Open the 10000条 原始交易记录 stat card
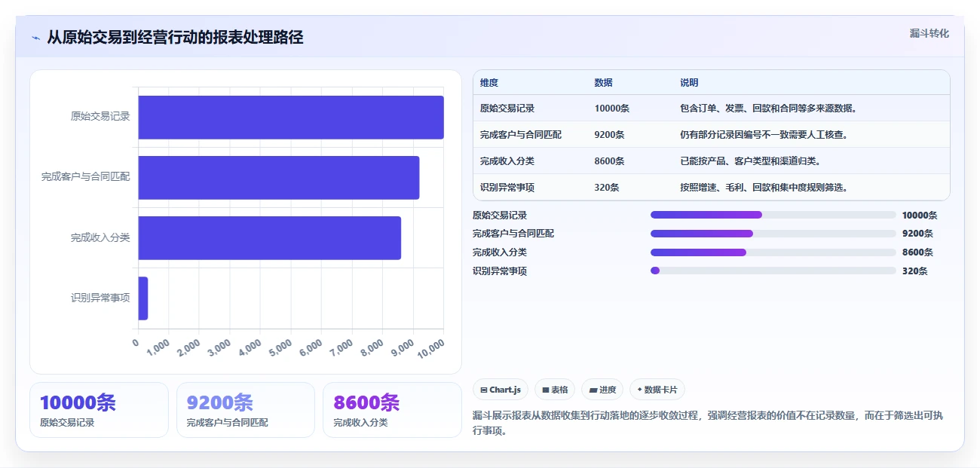 point(99,410)
